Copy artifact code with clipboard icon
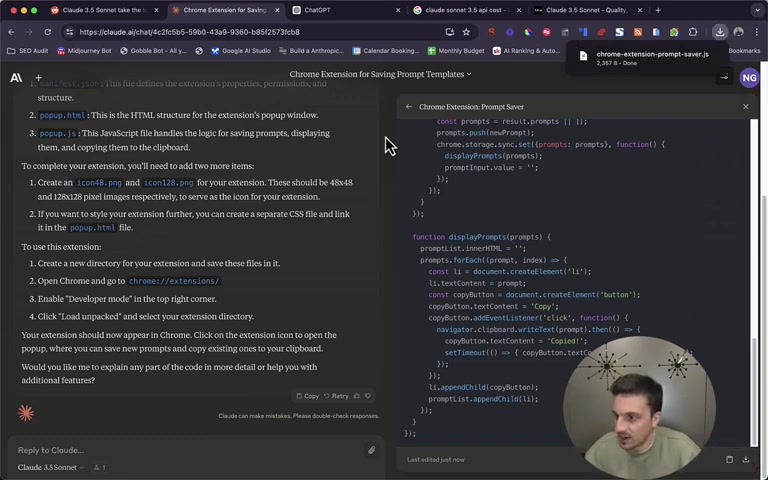The width and height of the screenshot is (768, 480). (729, 459)
